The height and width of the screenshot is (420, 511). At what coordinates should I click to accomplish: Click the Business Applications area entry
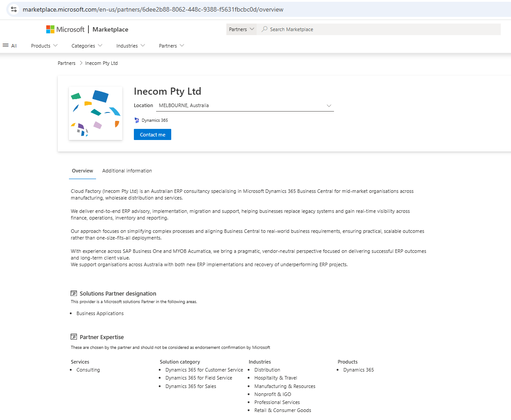100,313
